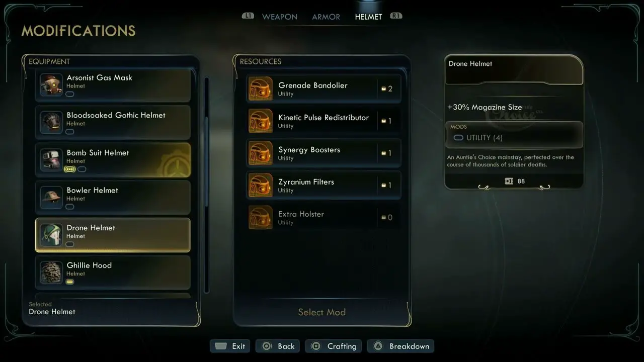Select the Arsonist Gas Mask helmet icon

point(51,85)
